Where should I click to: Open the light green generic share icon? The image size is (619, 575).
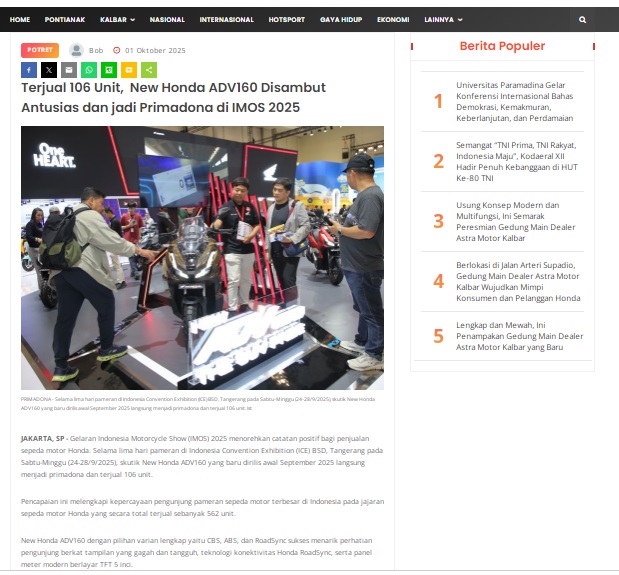149,70
